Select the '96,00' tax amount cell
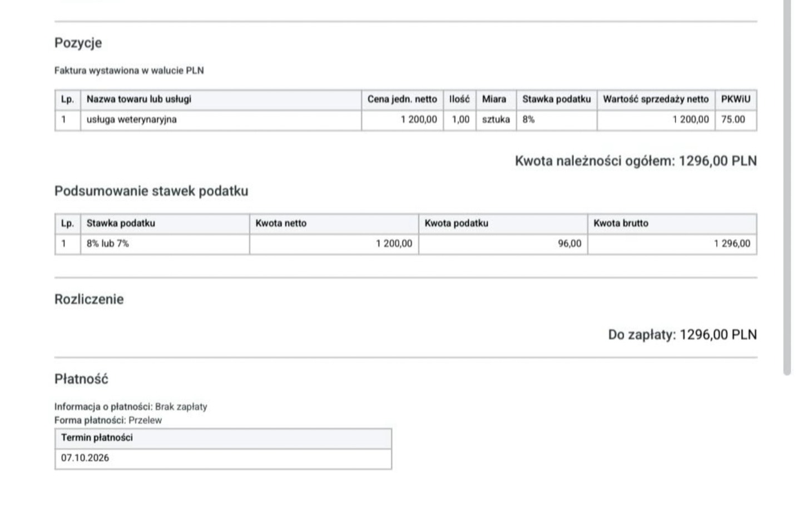The image size is (812, 507). [503, 244]
